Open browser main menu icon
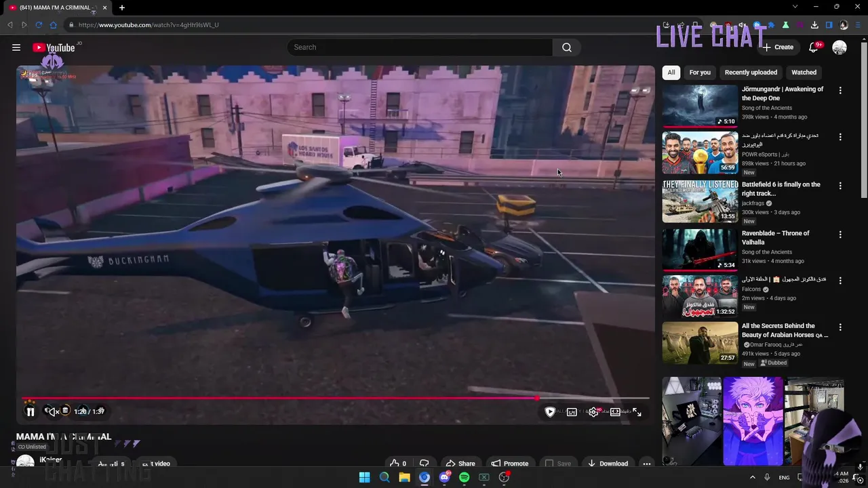 [x=859, y=25]
